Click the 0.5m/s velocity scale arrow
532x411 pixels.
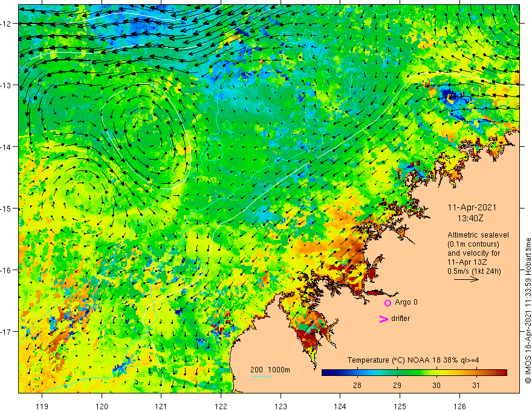point(466,279)
